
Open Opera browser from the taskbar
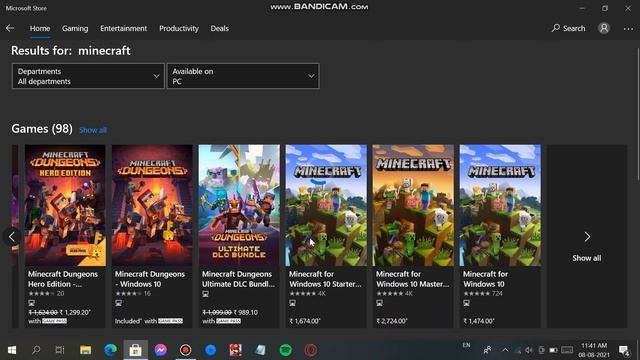click(311, 350)
